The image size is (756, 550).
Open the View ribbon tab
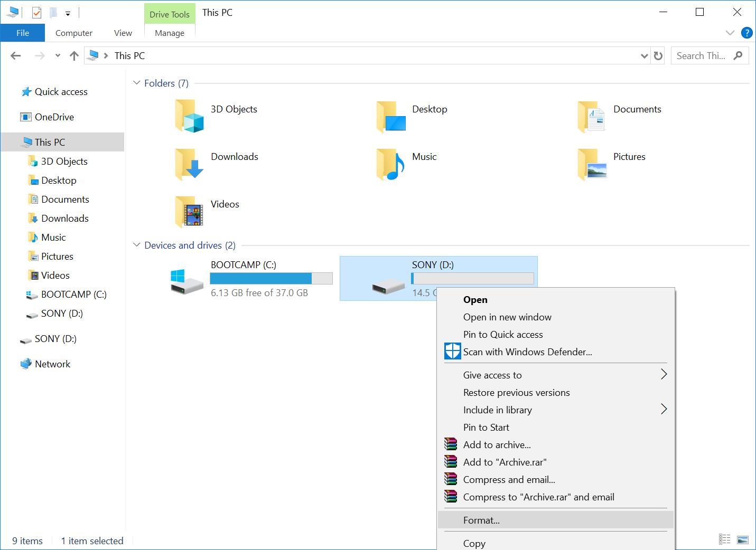pos(123,33)
